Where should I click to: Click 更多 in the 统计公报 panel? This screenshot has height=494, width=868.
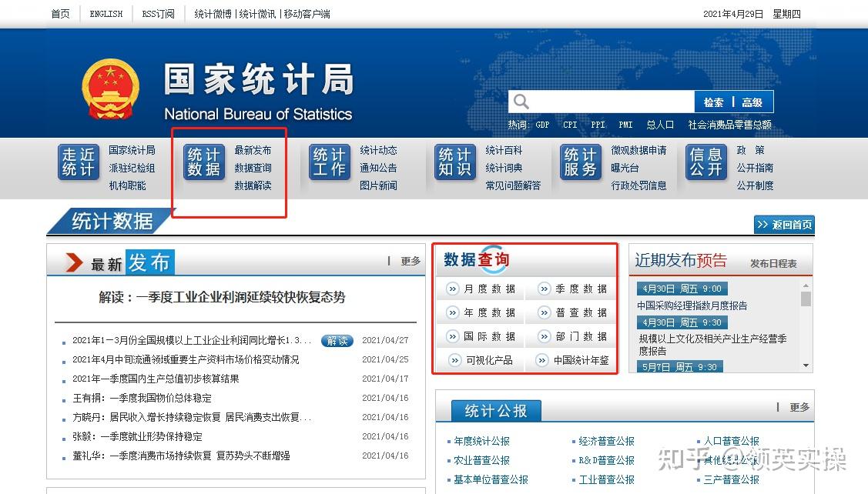click(x=799, y=408)
